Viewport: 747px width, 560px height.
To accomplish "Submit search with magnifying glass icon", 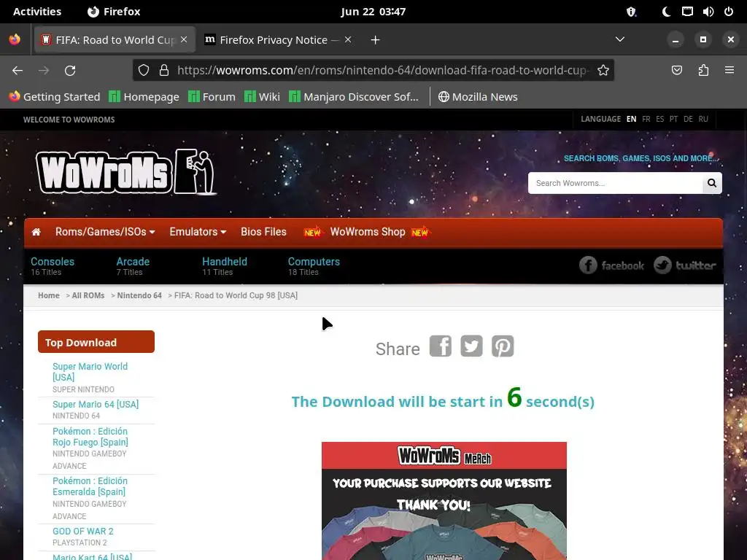I will (x=712, y=183).
